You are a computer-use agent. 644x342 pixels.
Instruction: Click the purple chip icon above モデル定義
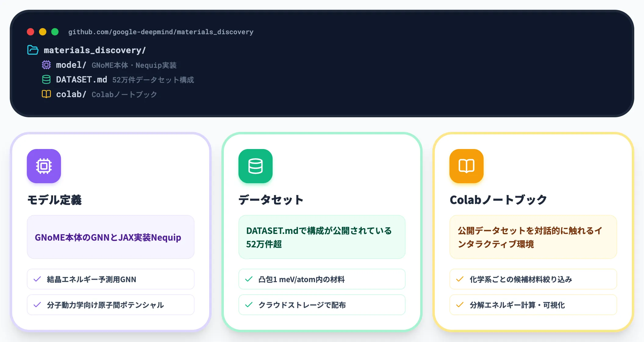(44, 166)
